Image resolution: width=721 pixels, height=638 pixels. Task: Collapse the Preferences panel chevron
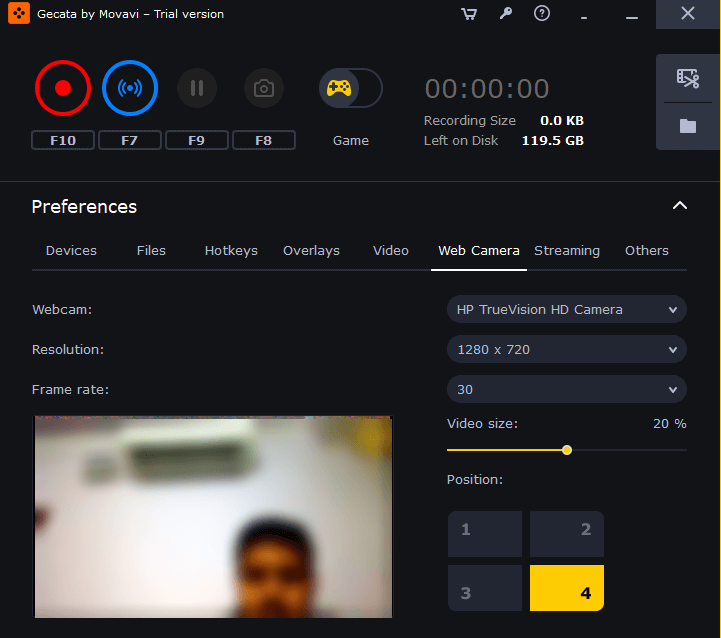[680, 206]
